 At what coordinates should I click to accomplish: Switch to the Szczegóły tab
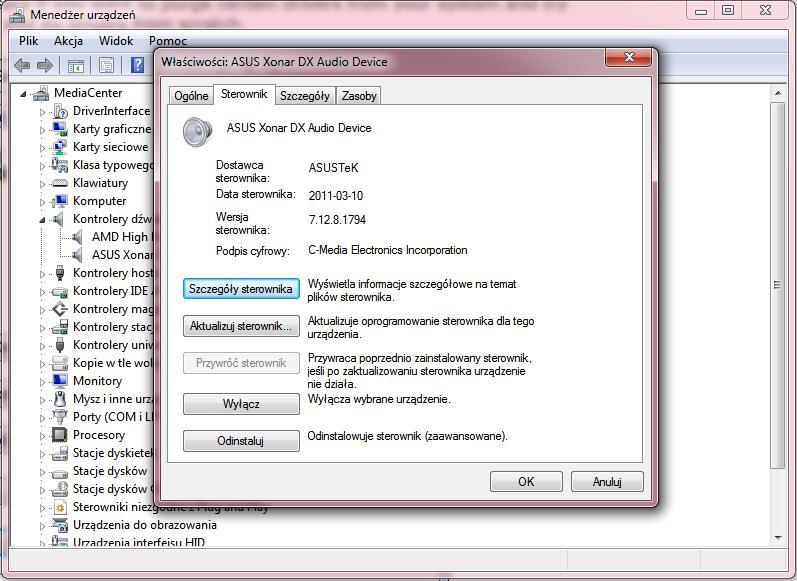point(304,96)
